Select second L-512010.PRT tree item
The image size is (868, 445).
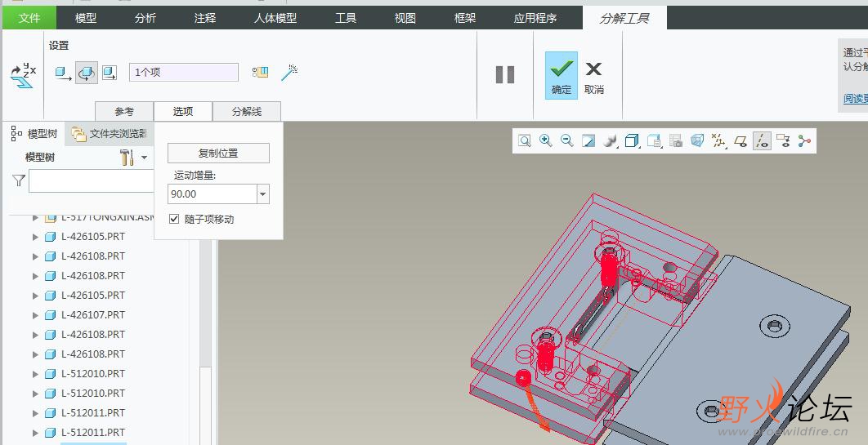(93, 393)
